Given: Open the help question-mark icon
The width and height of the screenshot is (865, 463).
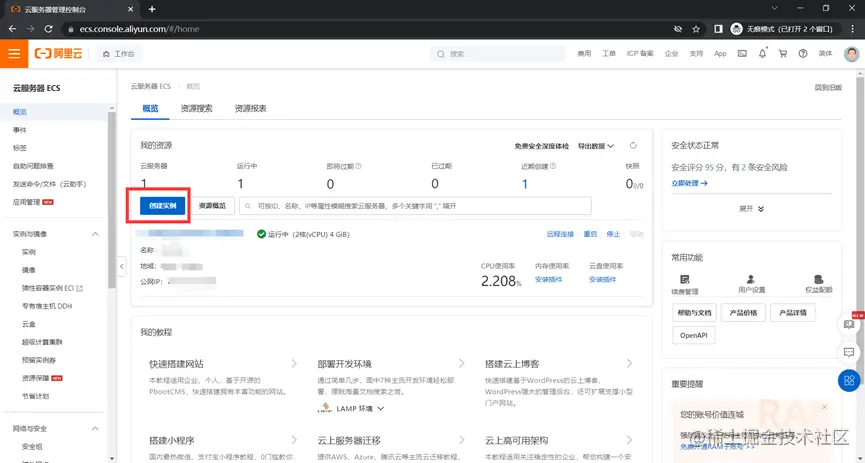Looking at the screenshot, I should tap(803, 54).
